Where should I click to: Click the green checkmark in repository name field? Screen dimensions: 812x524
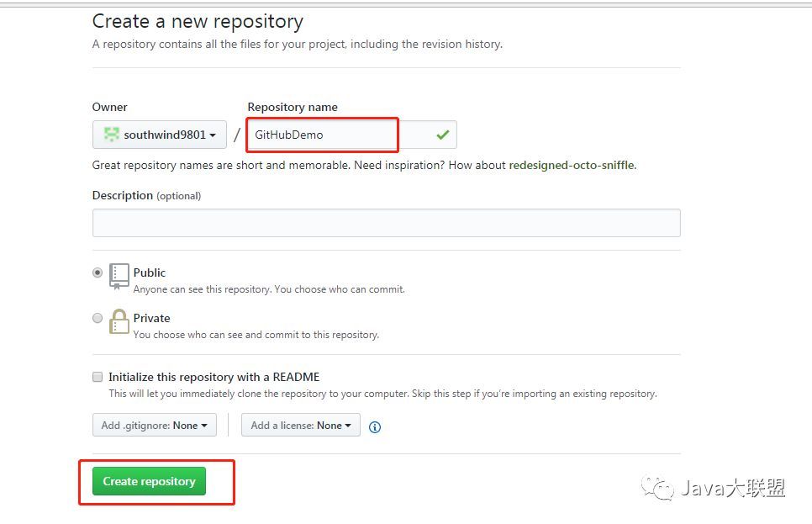pyautogui.click(x=443, y=135)
